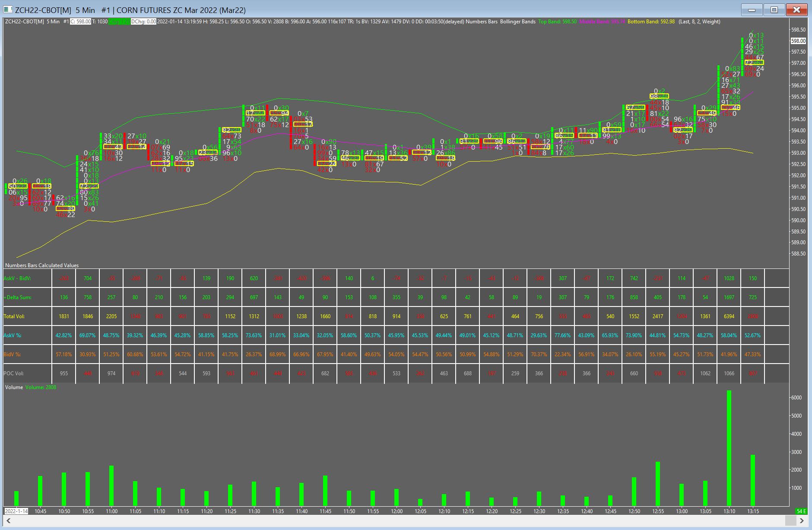The width and height of the screenshot is (812, 530).
Task: Click the 2022-1-14 date label
Action: tap(16, 511)
